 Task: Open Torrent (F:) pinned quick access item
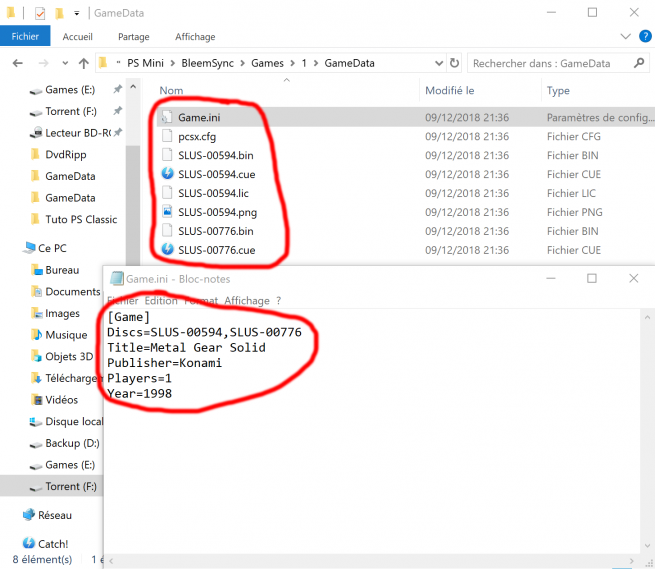point(71,111)
